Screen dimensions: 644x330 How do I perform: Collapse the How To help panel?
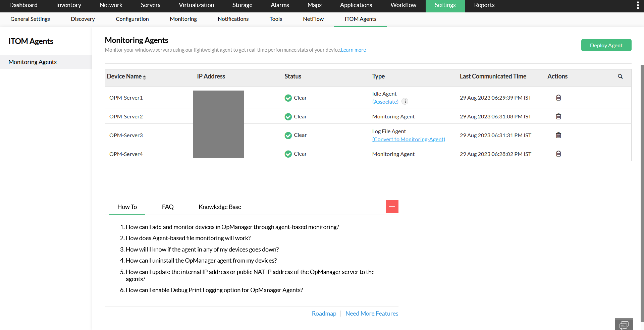coord(392,207)
